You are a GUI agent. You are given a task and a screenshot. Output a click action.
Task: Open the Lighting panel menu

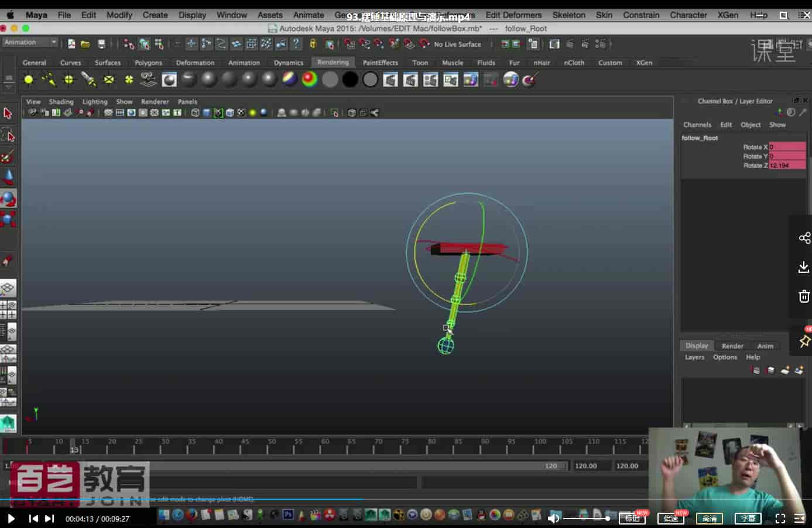95,102
